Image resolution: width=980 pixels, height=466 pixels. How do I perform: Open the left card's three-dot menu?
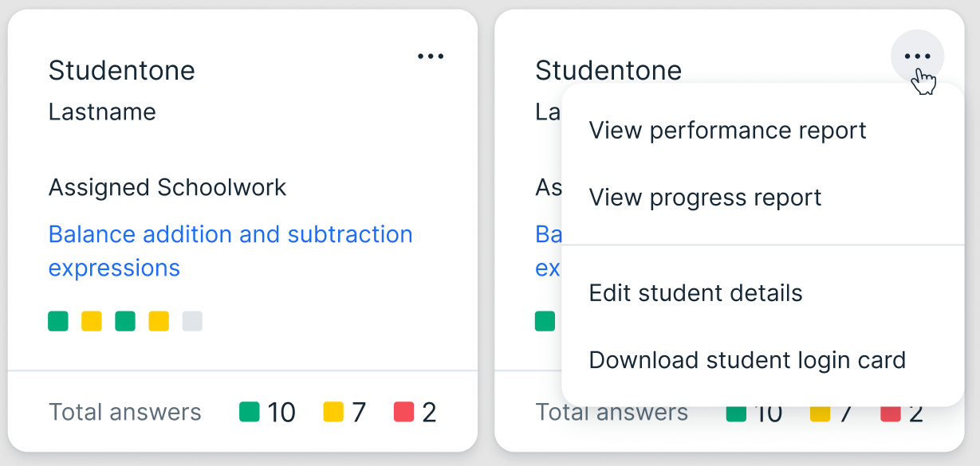coord(431,57)
